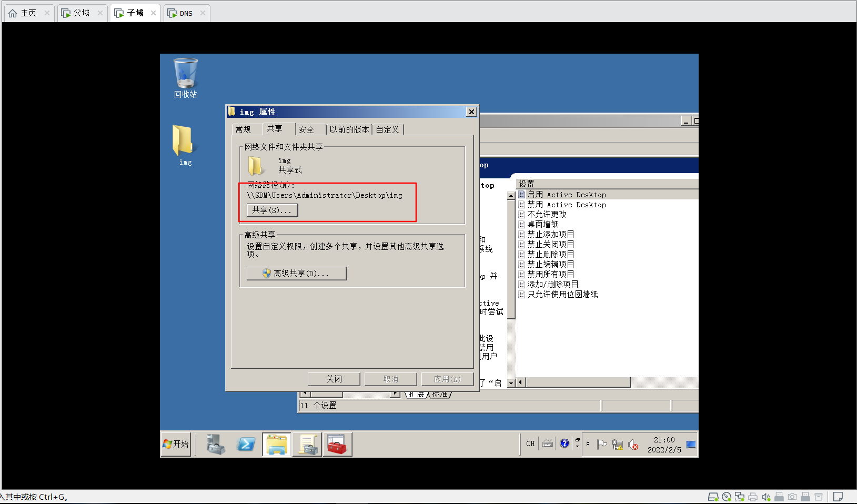Viewport: 857px width, 504px height.
Task: Click the CH input language indicator
Action: (x=530, y=443)
